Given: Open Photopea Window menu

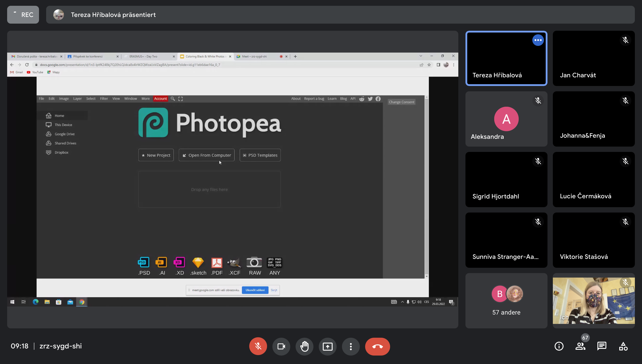Looking at the screenshot, I should click(x=131, y=98).
